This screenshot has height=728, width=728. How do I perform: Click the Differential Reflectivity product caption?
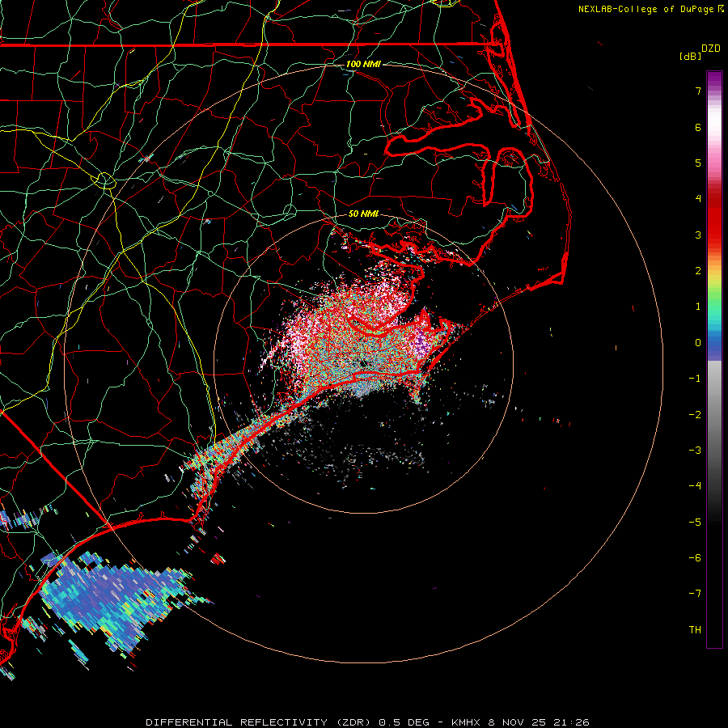[367, 722]
